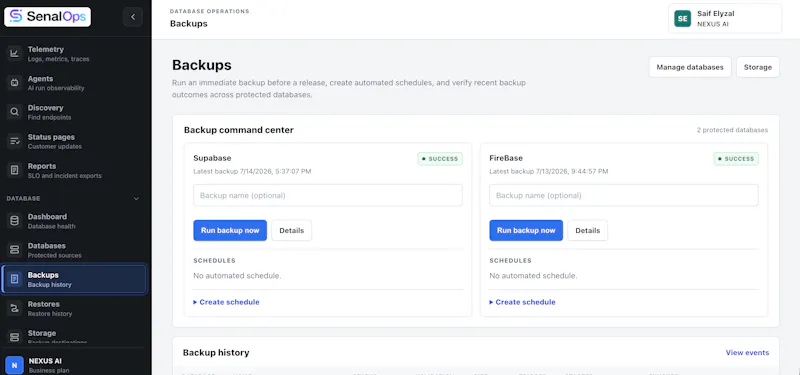Click the NEXUS AI workspace avatar
This screenshot has height=375, width=800.
coord(14,365)
